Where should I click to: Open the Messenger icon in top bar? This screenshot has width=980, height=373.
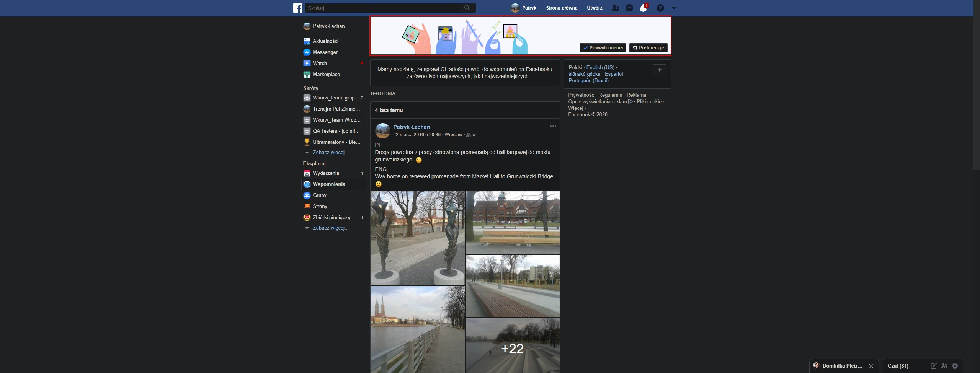point(629,8)
